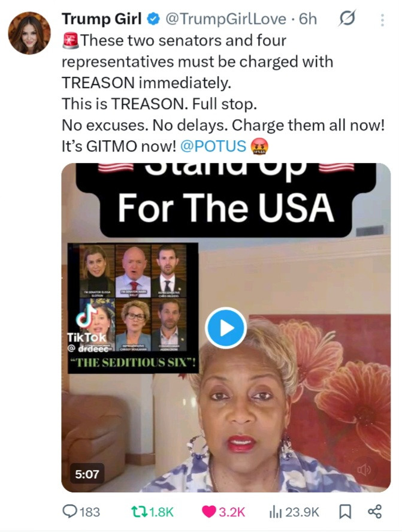This screenshot has height=532, width=402.
Task: Click the Seditious Six inset image
Action: 132,308
